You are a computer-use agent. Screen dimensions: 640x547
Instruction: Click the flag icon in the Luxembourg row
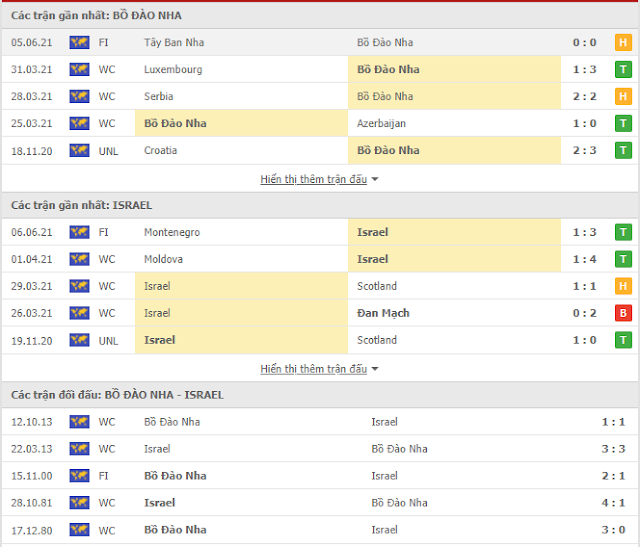(79, 70)
